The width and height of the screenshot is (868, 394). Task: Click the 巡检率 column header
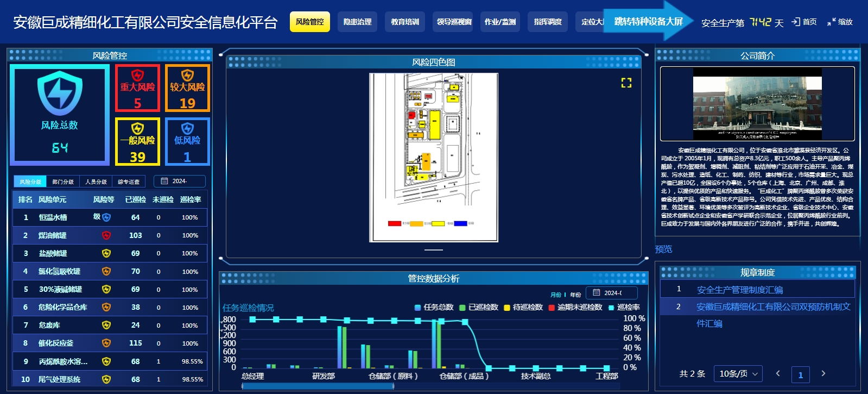(x=191, y=199)
